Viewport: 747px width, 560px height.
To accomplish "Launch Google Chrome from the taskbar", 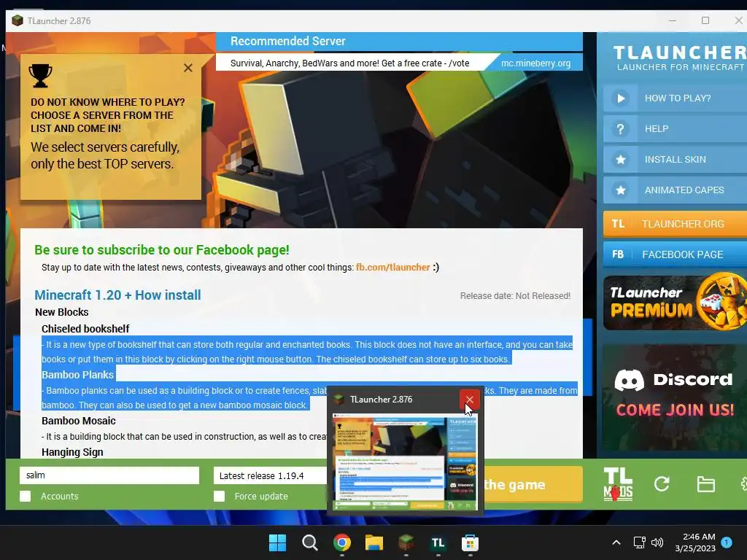I will (x=342, y=542).
